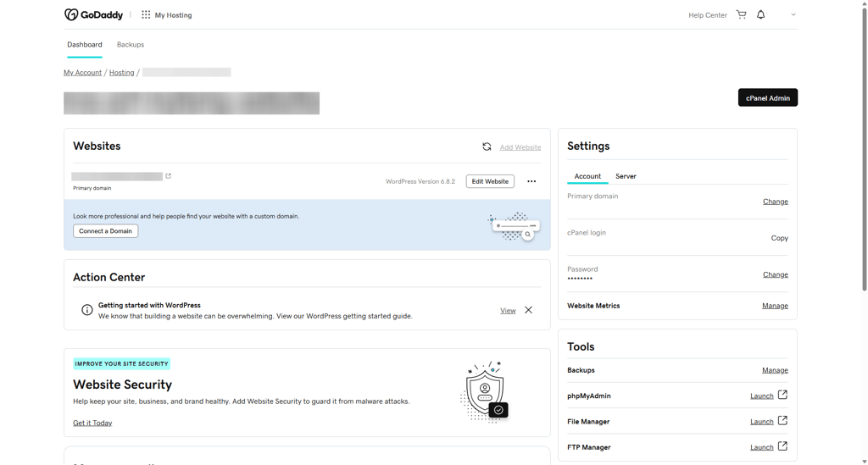Launch File Manager link

point(762,422)
